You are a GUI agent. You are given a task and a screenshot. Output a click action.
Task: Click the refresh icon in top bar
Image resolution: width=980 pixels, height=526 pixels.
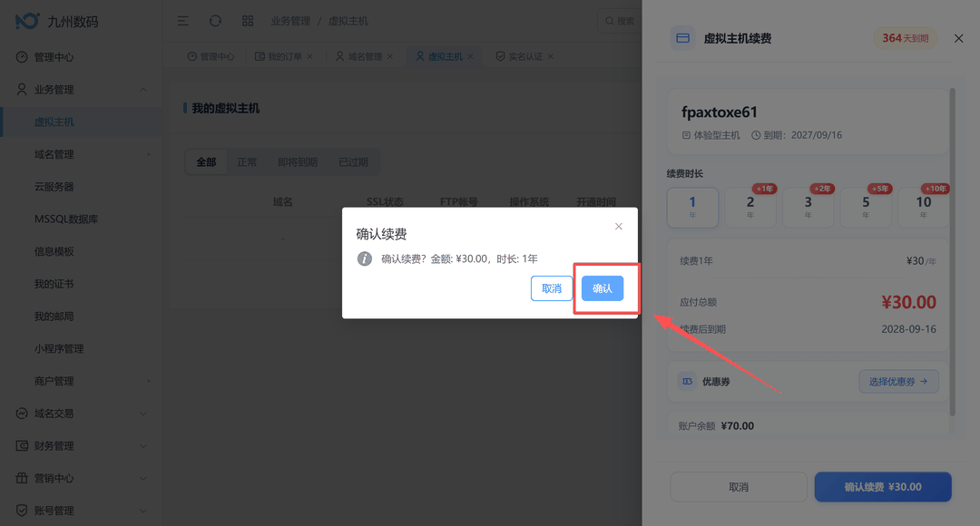[215, 21]
